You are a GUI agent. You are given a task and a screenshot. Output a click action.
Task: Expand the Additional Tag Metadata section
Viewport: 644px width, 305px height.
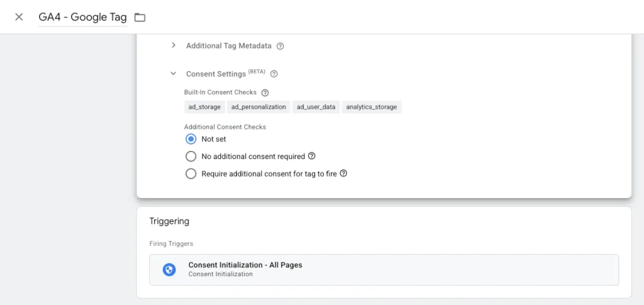(x=174, y=45)
